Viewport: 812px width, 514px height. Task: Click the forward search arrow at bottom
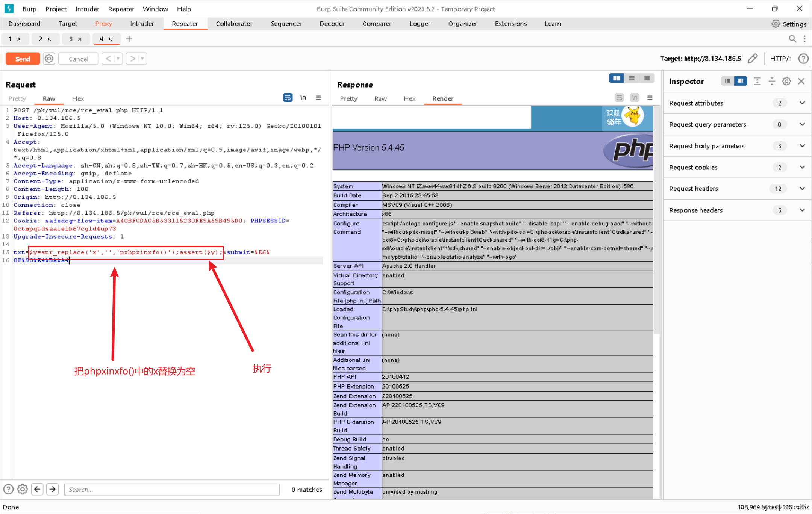click(x=53, y=489)
